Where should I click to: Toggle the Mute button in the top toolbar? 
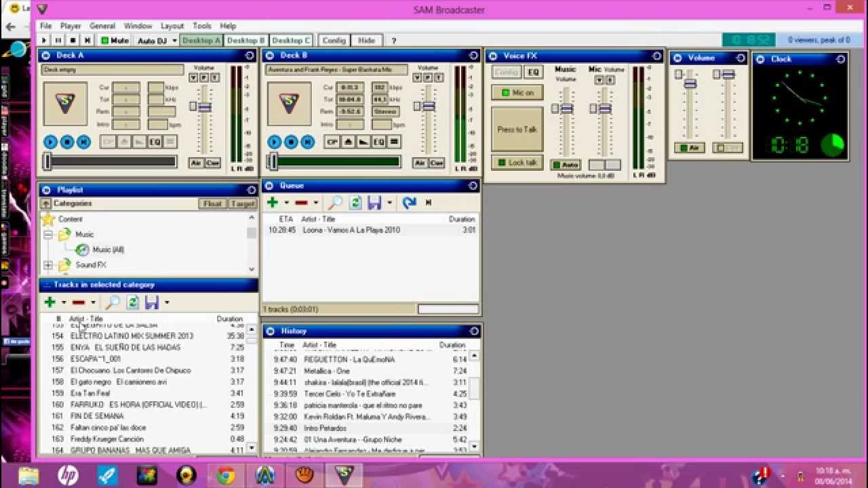click(x=115, y=41)
